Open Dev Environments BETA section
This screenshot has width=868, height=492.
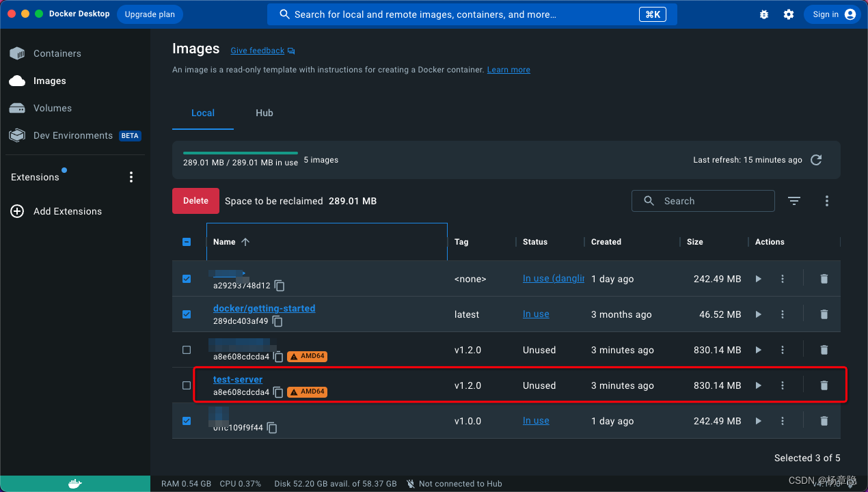click(x=74, y=135)
